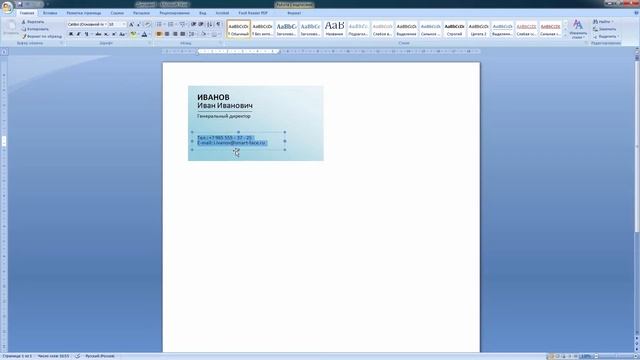Click the Shading fill icon
640x360 pixels.
point(204,34)
